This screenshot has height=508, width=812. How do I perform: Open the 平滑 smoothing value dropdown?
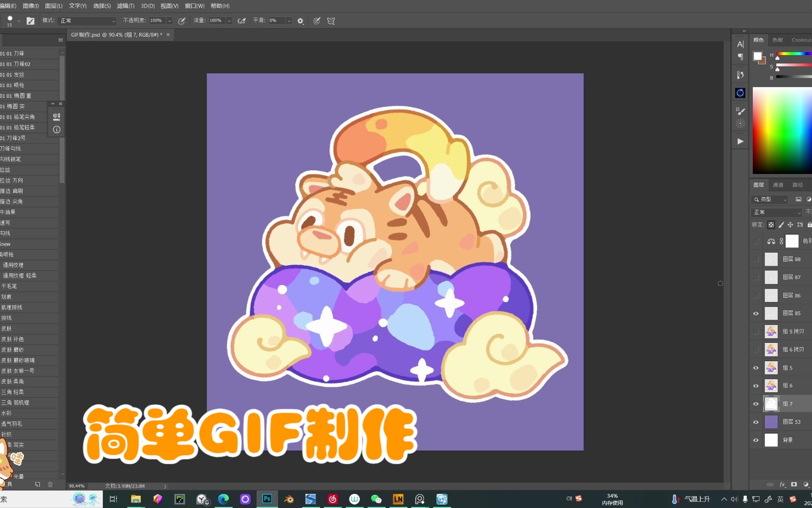pyautogui.click(x=289, y=21)
